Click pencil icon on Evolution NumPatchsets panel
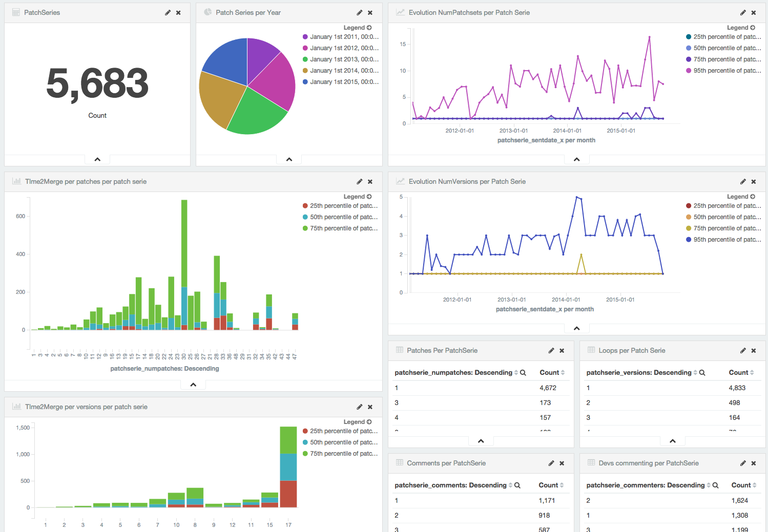The height and width of the screenshot is (532, 768). click(743, 13)
